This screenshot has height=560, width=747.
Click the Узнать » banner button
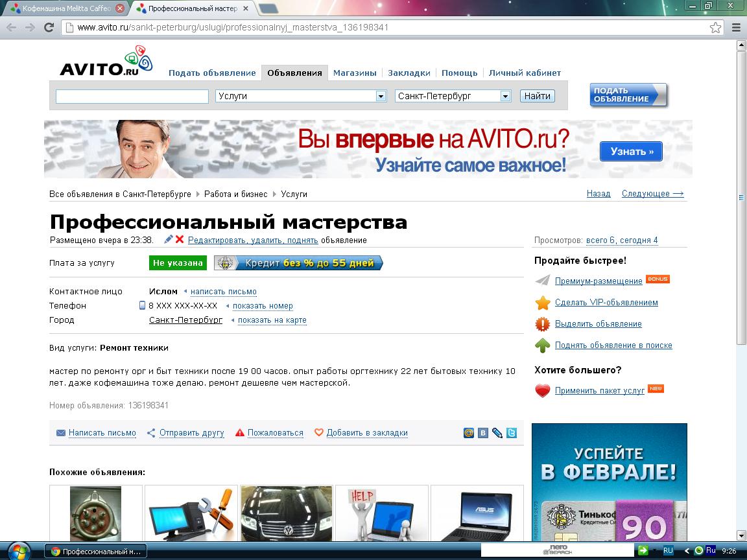(631, 152)
